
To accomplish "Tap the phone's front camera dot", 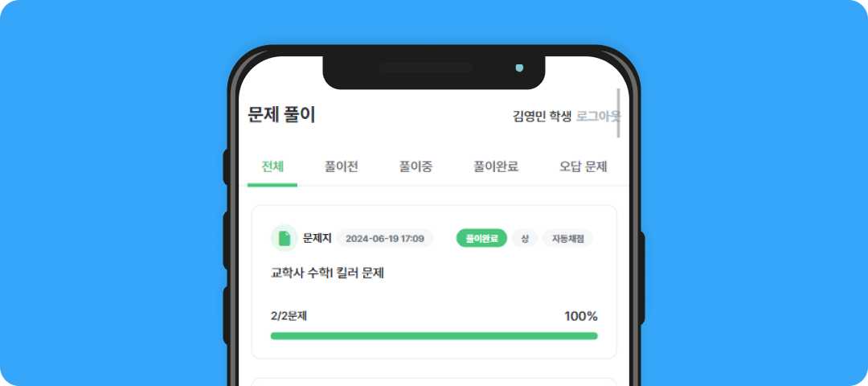I will pos(519,68).
